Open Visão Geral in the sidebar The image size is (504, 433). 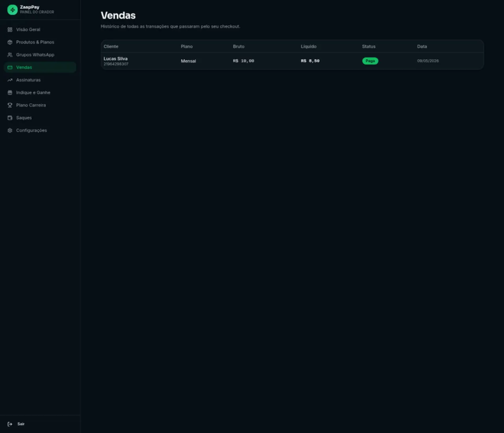point(40,30)
